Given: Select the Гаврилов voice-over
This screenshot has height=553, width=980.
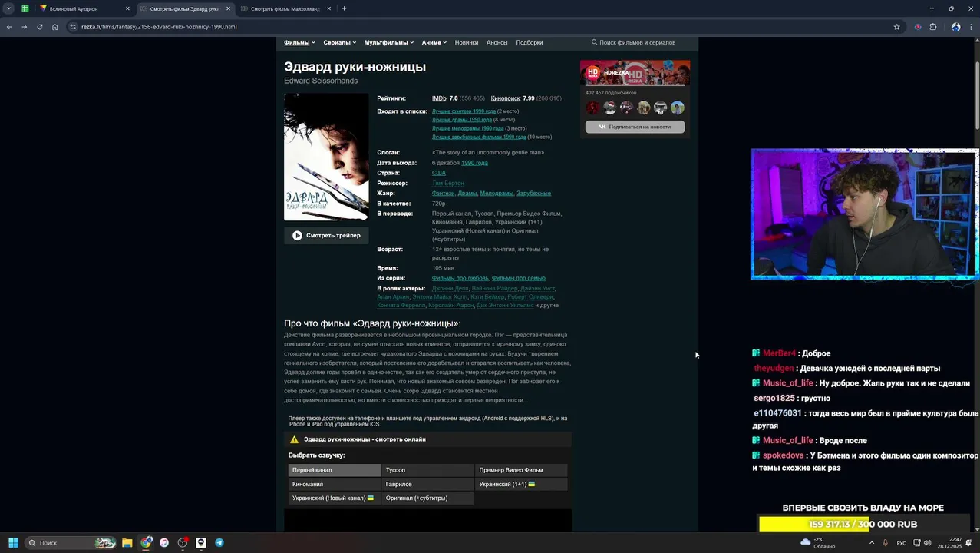Looking at the screenshot, I should tap(427, 484).
